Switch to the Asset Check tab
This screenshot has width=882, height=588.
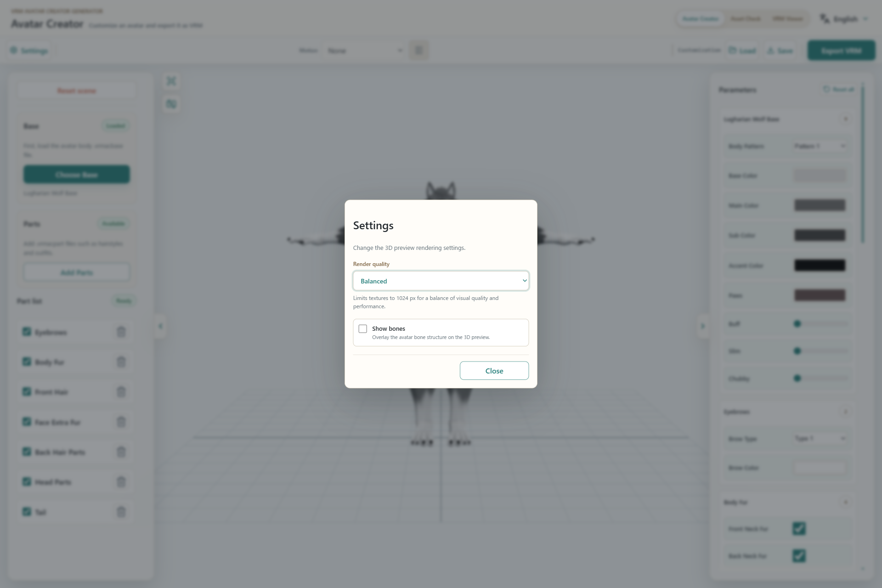pos(745,19)
